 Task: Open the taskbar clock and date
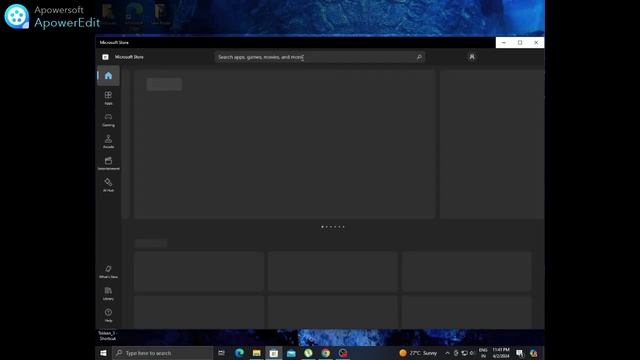pos(501,353)
